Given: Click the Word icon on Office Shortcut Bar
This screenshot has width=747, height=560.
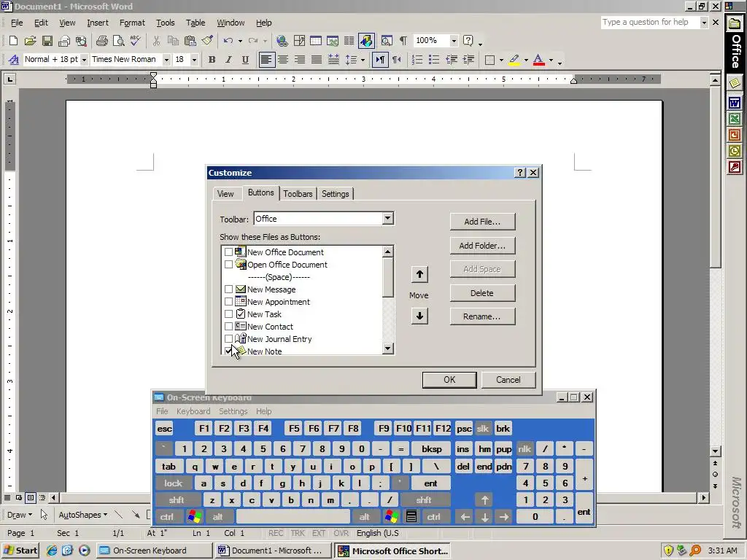Looking at the screenshot, I should pos(735,102).
